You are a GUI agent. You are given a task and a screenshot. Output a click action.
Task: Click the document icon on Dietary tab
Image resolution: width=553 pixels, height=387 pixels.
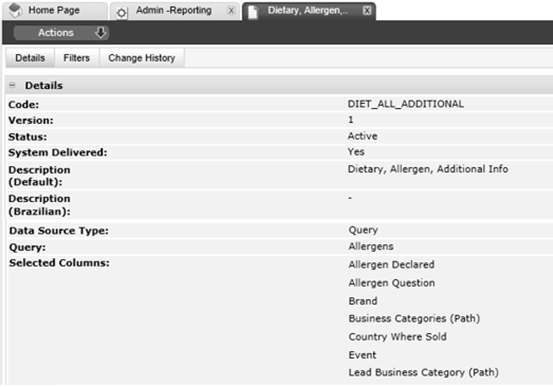click(x=253, y=12)
